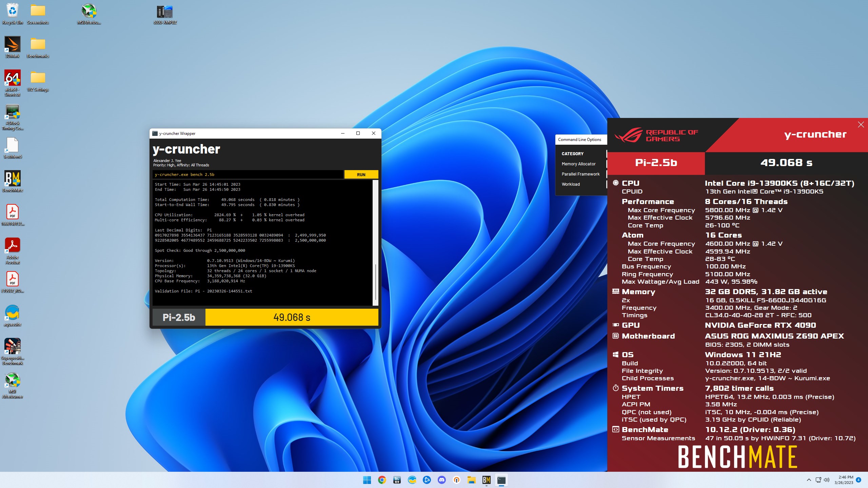Select ASRock Timing Configurator shortcut
868x488 pixels.
13,117
